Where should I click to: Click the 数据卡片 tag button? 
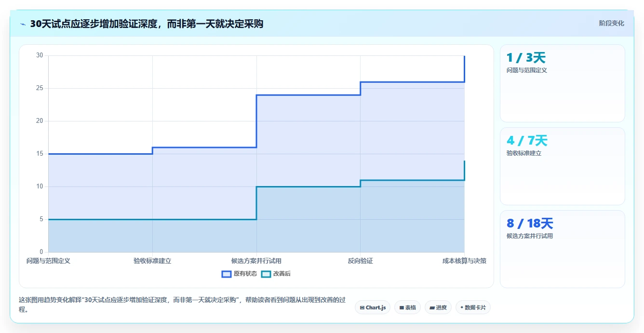tap(473, 307)
